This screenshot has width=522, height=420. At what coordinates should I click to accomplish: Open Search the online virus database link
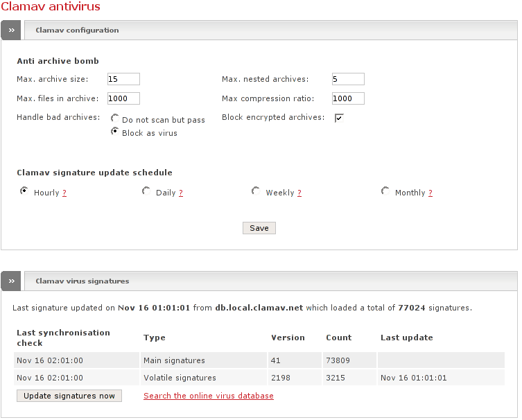(209, 396)
